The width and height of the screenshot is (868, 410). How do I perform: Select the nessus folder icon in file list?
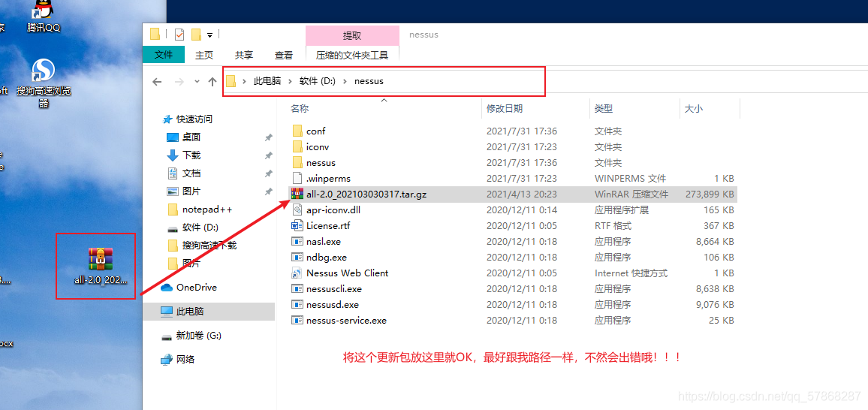click(297, 163)
